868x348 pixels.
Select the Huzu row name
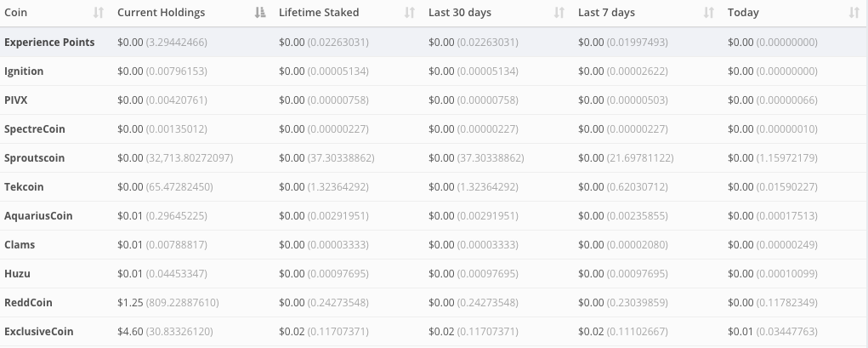[x=17, y=274]
